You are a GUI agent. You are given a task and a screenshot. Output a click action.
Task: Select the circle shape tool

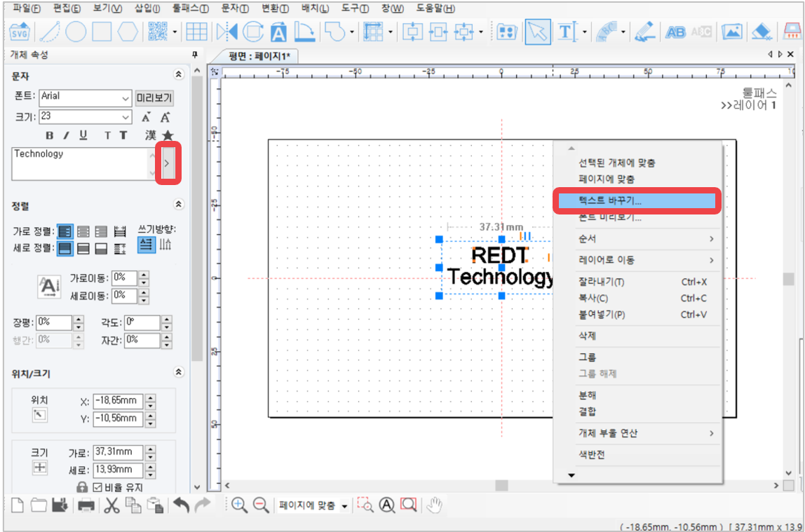tap(76, 32)
